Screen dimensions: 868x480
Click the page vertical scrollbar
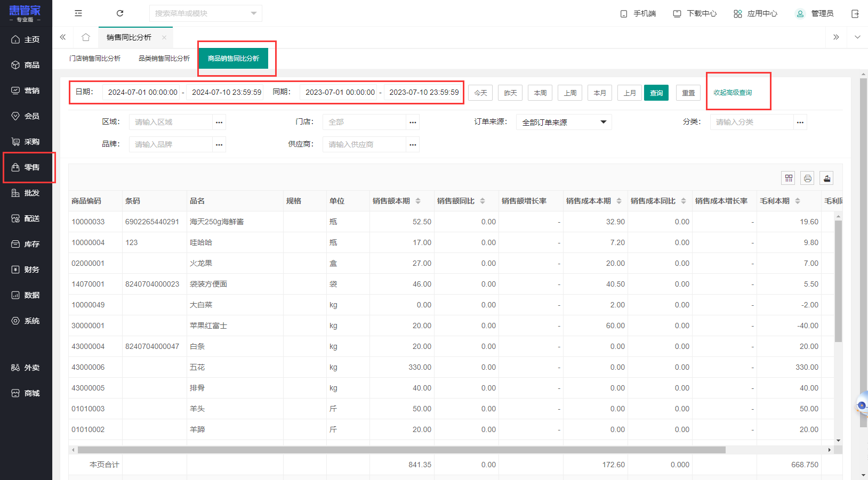click(x=863, y=253)
